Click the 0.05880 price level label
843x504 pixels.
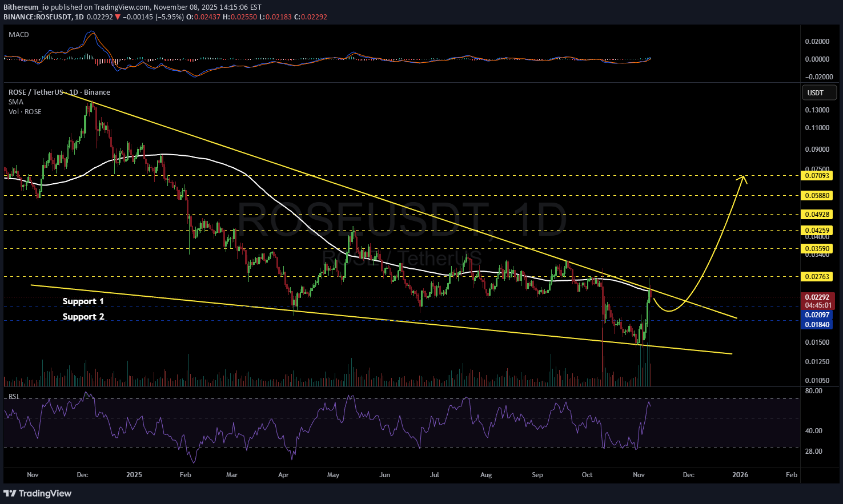(817, 196)
